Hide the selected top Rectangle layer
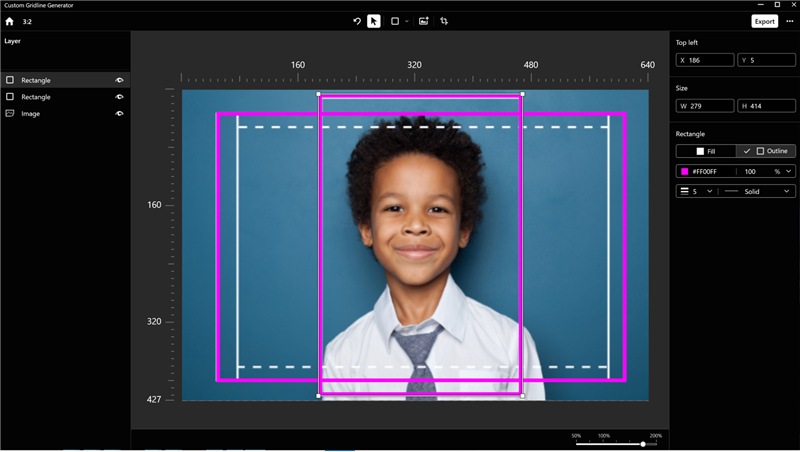The height and width of the screenshot is (452, 800). pyautogui.click(x=119, y=80)
